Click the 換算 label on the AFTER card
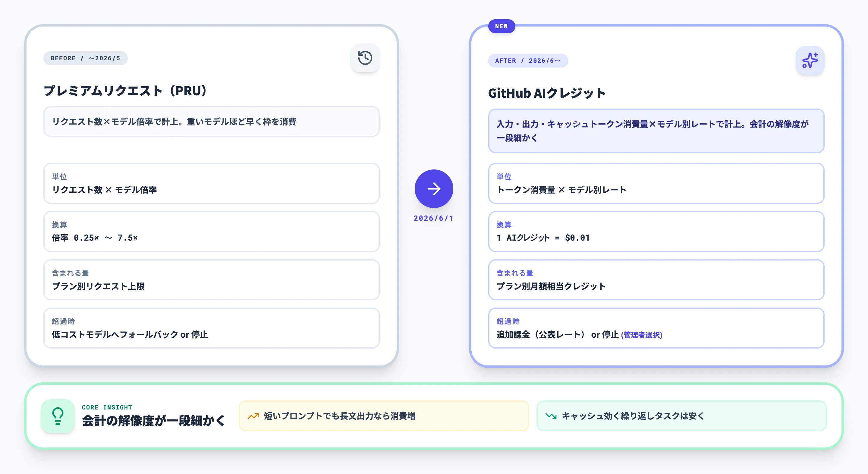The width and height of the screenshot is (868, 474). [x=504, y=225]
